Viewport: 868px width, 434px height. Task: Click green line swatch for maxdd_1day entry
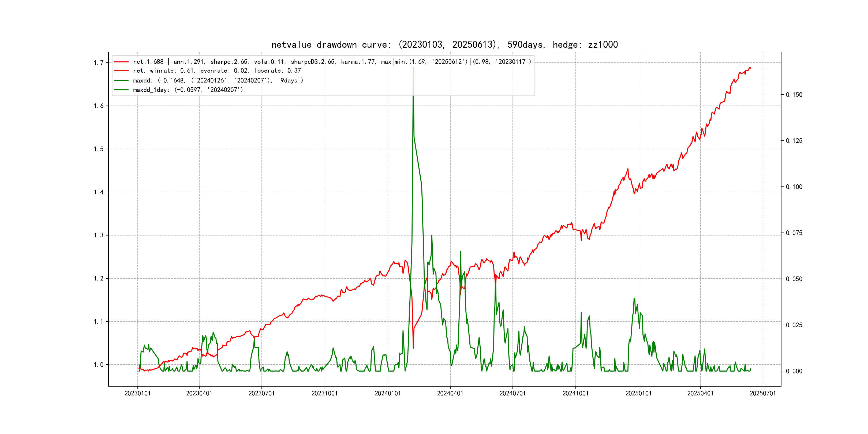click(x=121, y=90)
